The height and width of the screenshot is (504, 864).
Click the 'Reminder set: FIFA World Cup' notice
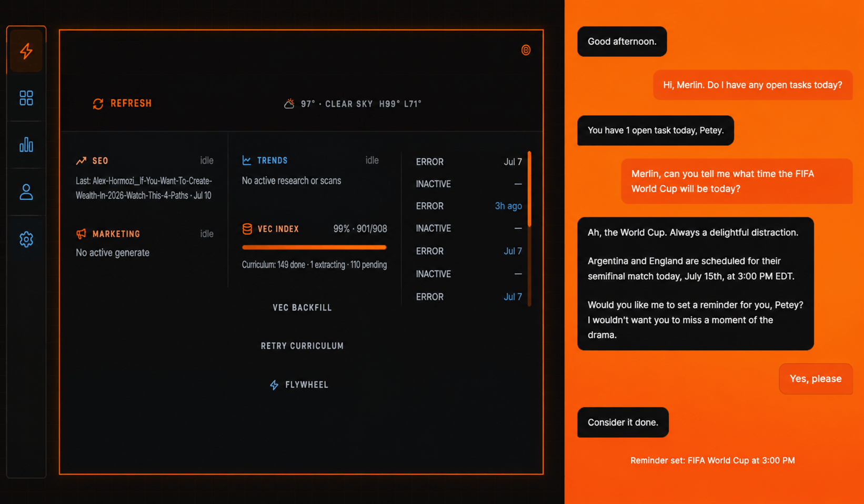(x=712, y=460)
